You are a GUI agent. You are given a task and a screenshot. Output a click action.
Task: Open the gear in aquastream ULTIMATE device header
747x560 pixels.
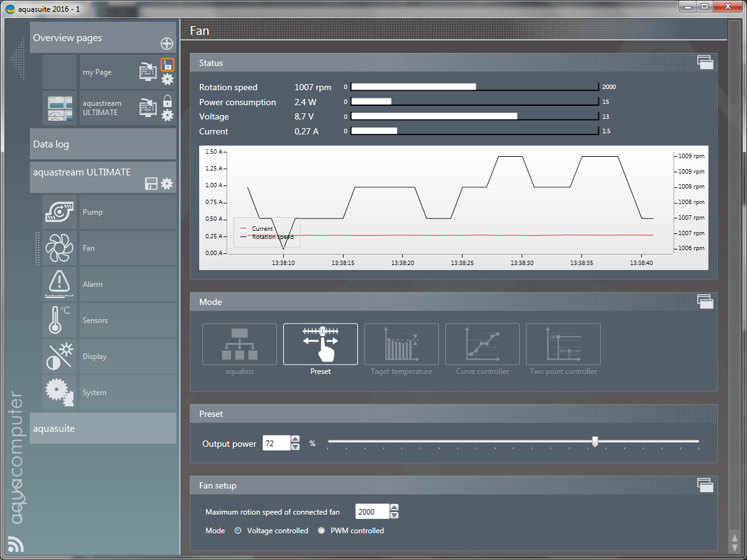pyautogui.click(x=167, y=184)
